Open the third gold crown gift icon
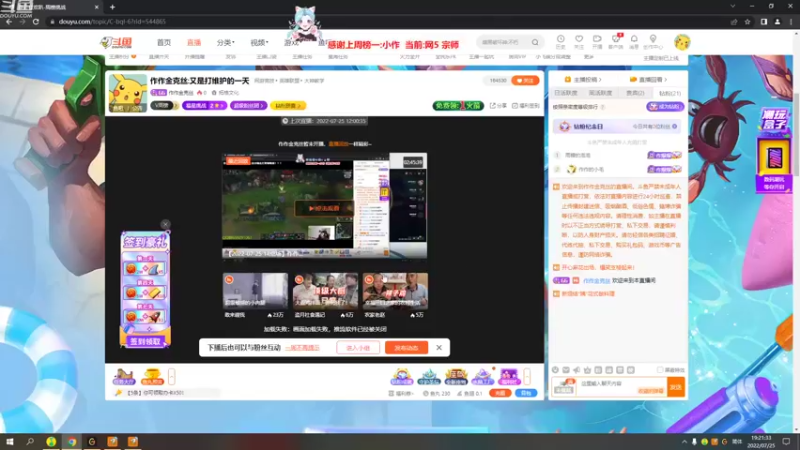The image size is (800, 450). (456, 377)
